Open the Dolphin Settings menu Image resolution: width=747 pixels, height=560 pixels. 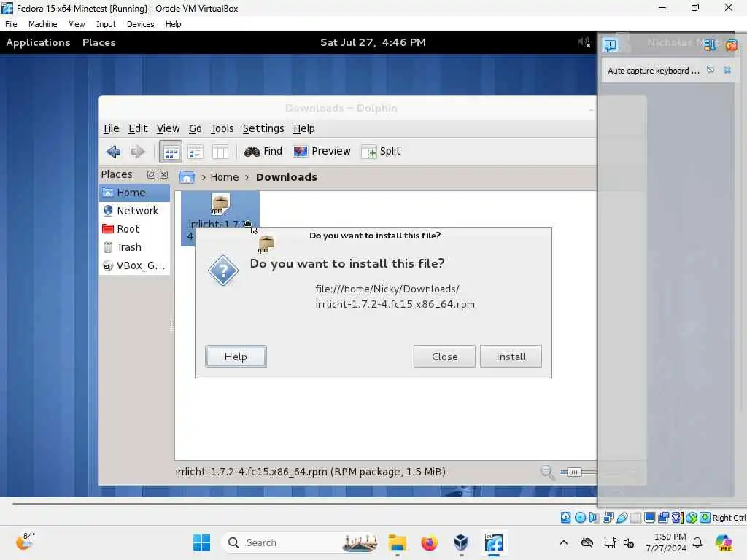[x=263, y=128]
